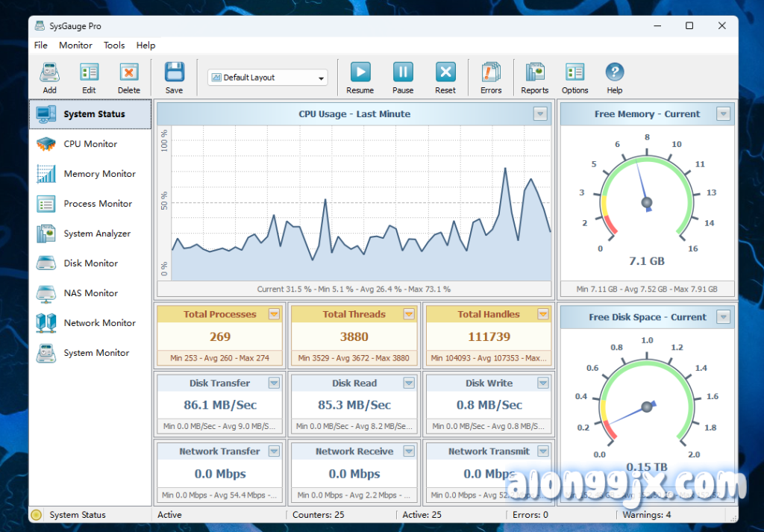Select Network Monitor in the sidebar
Viewport: 764px width, 532px height.
click(x=99, y=323)
